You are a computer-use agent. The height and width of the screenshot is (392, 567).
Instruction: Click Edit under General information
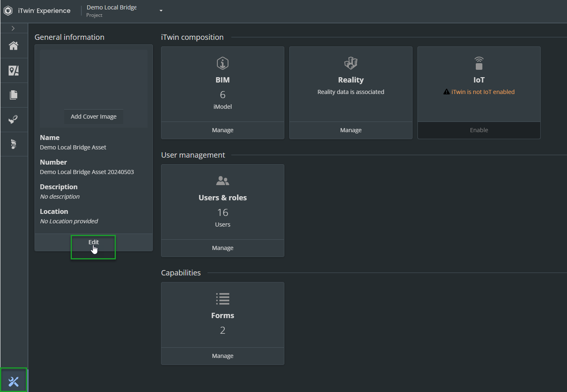tap(94, 242)
